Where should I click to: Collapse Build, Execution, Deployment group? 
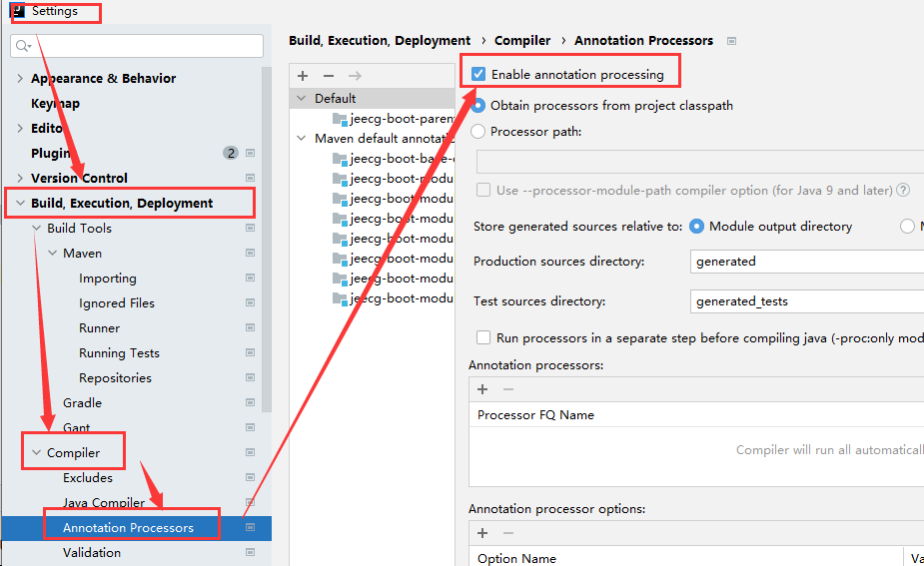[20, 204]
